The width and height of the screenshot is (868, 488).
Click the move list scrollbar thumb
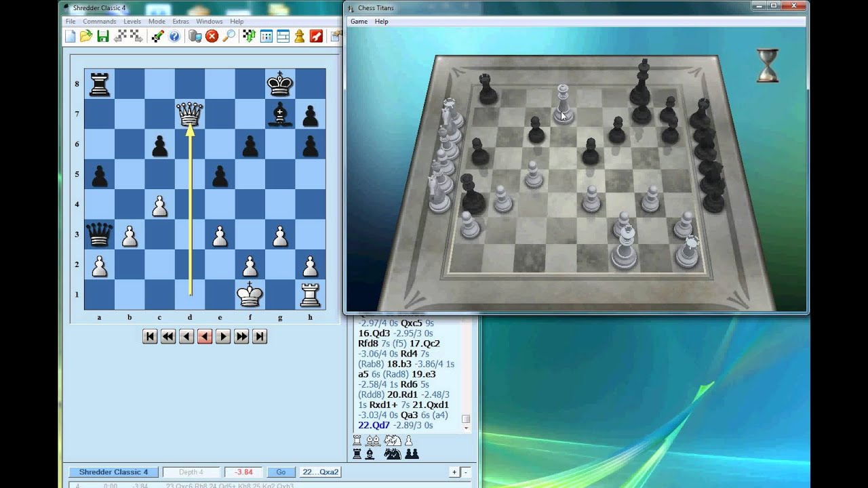466,419
